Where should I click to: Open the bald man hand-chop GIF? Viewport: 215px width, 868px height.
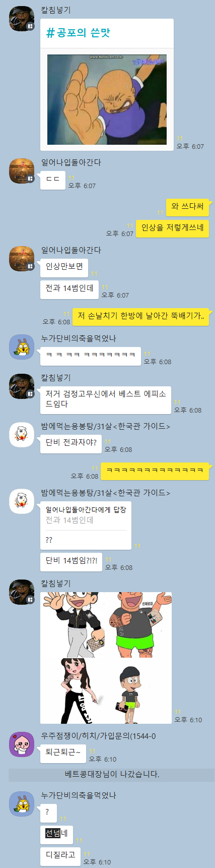(107, 99)
